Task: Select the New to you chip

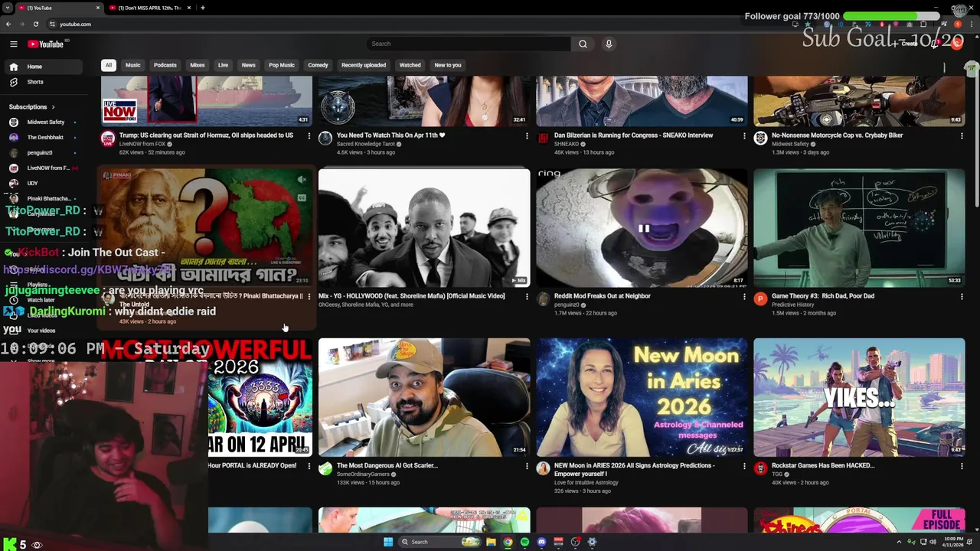Action: point(448,65)
